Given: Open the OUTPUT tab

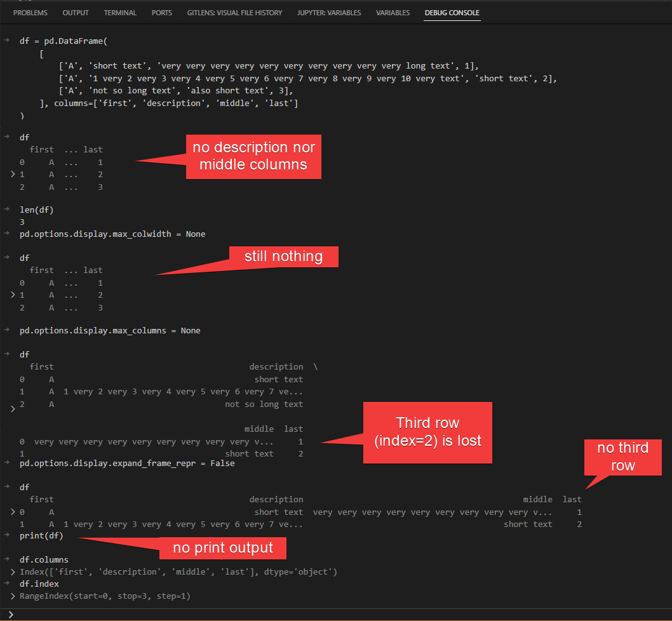Looking at the screenshot, I should [x=76, y=12].
